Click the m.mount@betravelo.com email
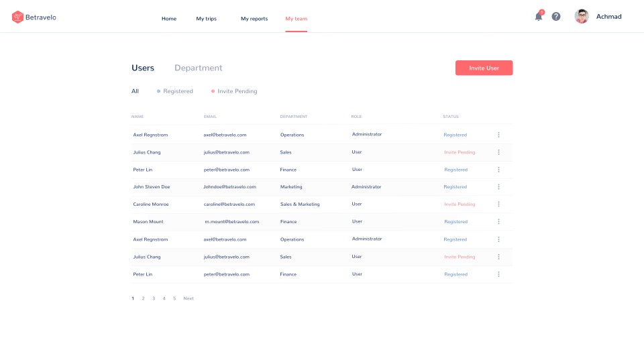 point(232,222)
